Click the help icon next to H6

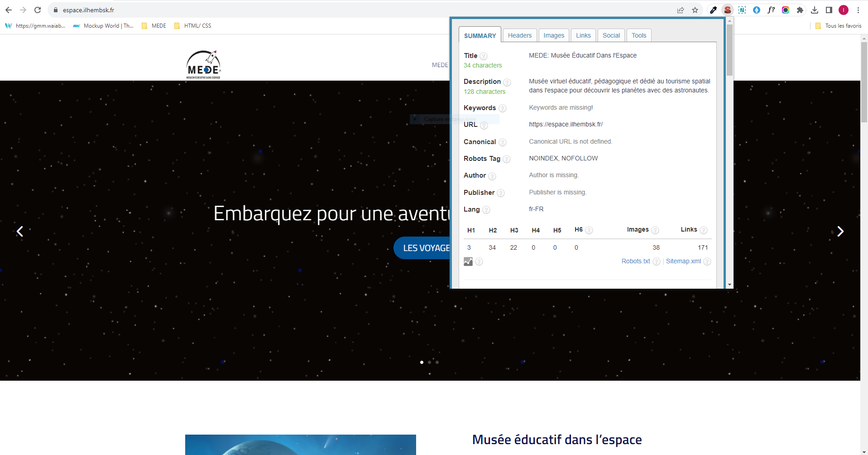pos(589,230)
